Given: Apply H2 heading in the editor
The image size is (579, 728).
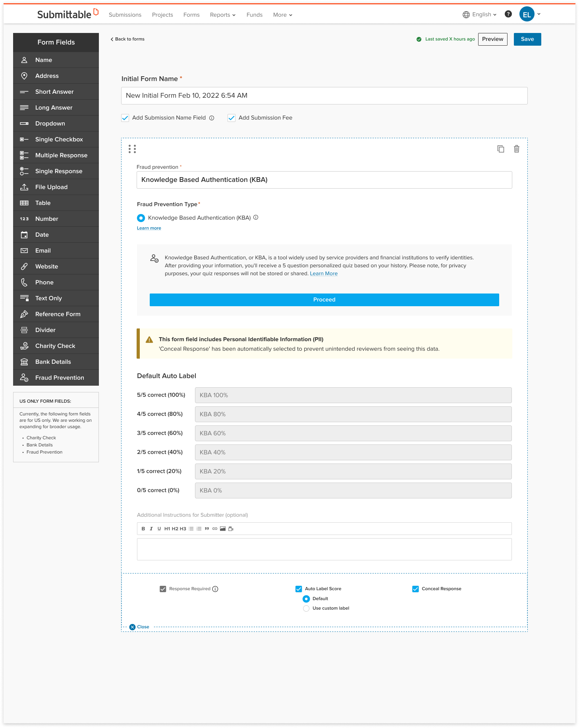Looking at the screenshot, I should click(175, 529).
